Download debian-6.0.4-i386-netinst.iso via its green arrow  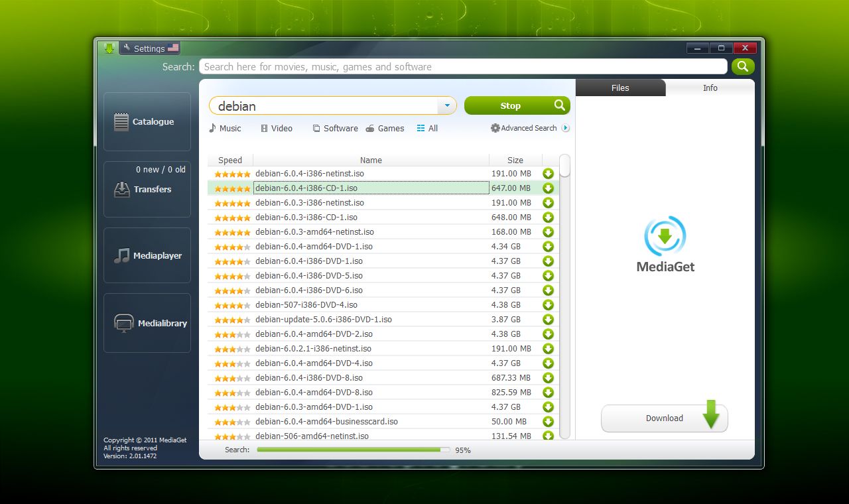coord(548,174)
